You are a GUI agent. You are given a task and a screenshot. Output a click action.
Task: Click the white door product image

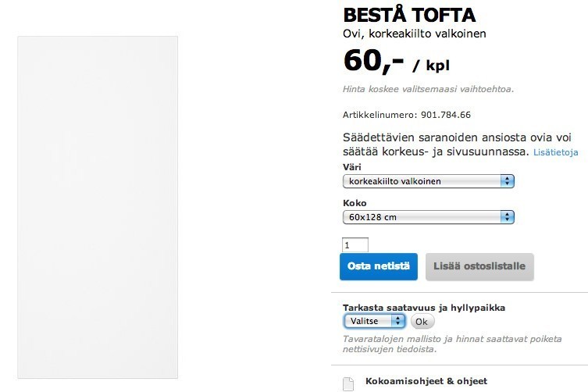(x=98, y=207)
